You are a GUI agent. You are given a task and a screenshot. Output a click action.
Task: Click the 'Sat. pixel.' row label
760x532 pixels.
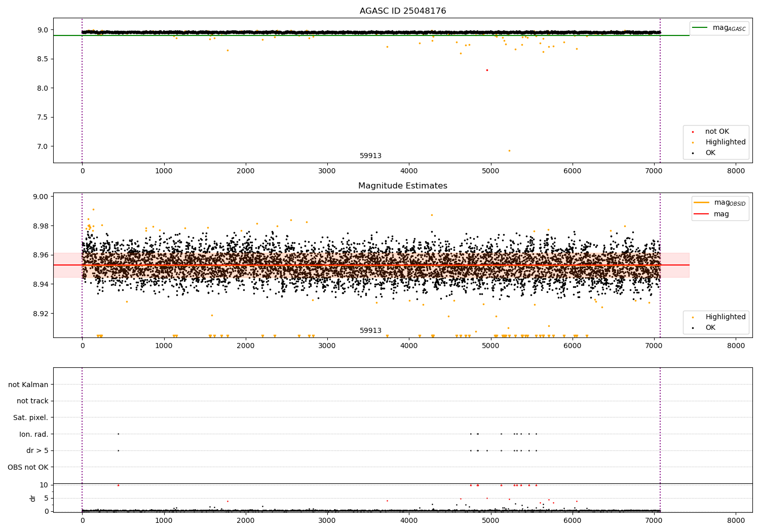(31, 417)
